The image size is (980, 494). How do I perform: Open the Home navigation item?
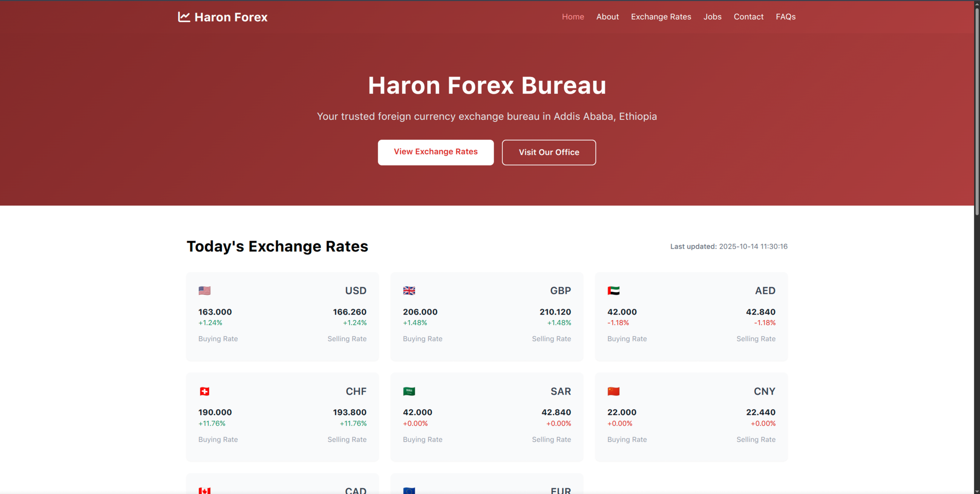pyautogui.click(x=573, y=16)
